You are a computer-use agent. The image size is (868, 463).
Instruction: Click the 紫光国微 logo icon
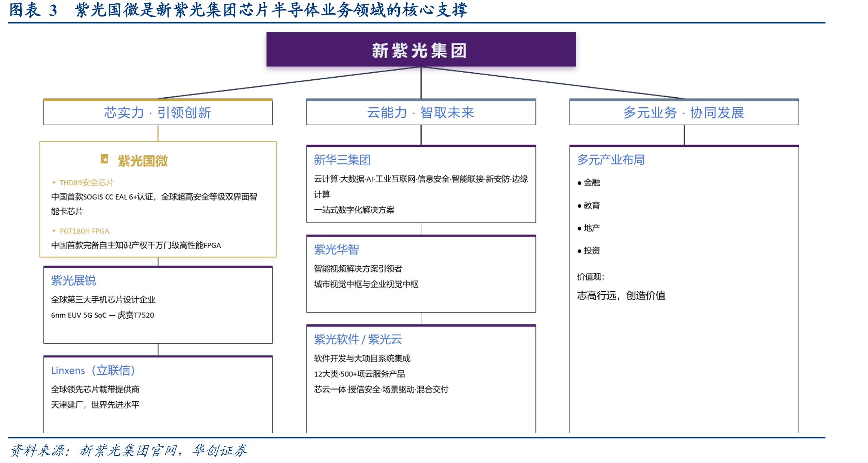[105, 159]
